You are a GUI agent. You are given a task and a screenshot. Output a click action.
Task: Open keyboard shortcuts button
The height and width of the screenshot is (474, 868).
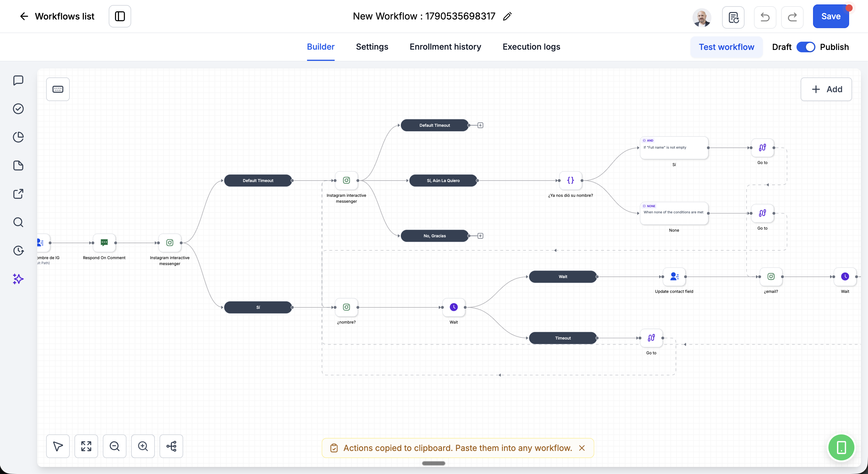58,89
